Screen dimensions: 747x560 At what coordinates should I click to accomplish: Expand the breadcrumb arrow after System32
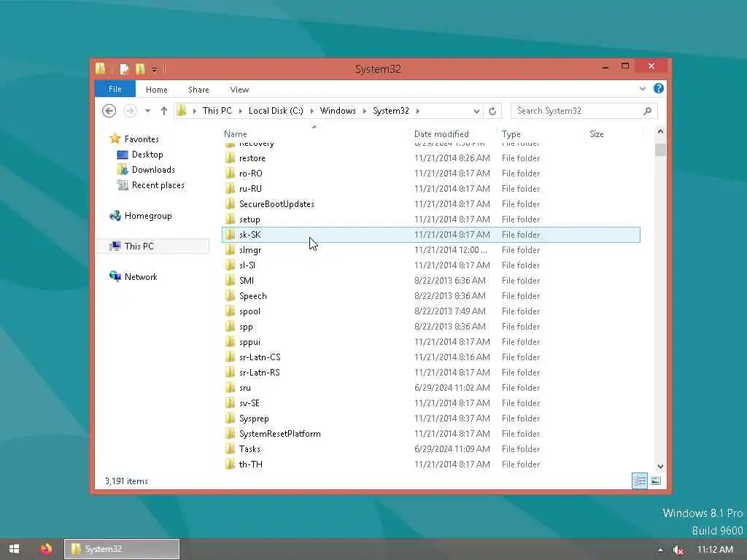(418, 111)
